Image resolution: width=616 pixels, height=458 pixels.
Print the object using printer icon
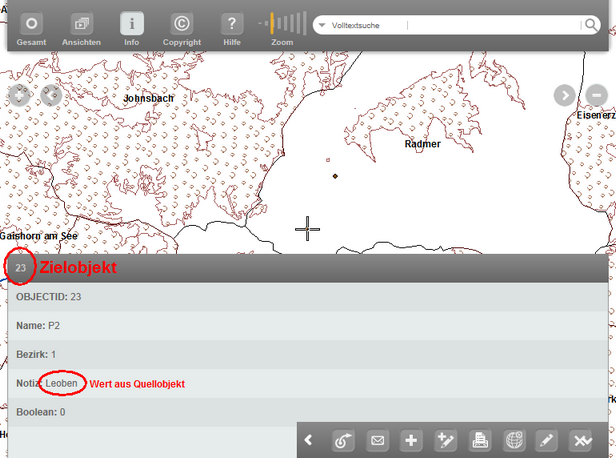479,440
